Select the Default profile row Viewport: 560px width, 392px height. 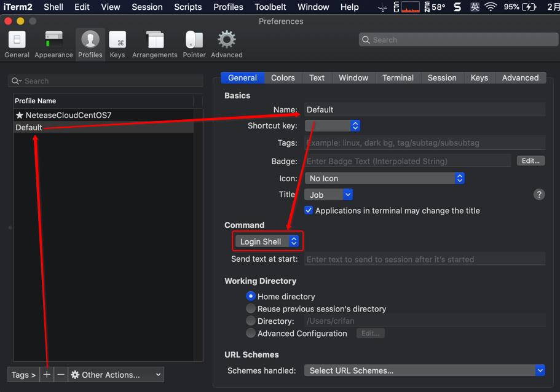click(103, 127)
